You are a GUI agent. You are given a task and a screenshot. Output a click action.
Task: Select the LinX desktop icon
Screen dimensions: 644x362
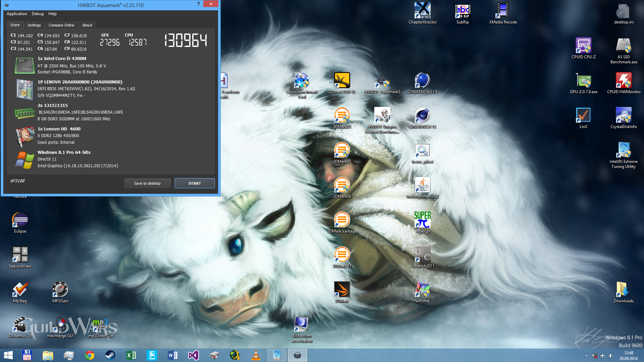[x=583, y=118]
